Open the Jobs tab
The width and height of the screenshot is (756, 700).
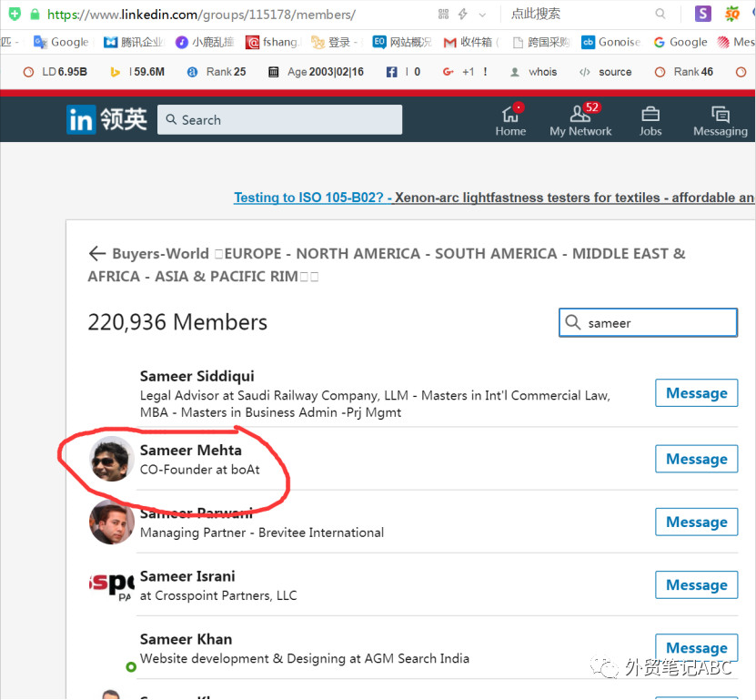[x=650, y=121]
